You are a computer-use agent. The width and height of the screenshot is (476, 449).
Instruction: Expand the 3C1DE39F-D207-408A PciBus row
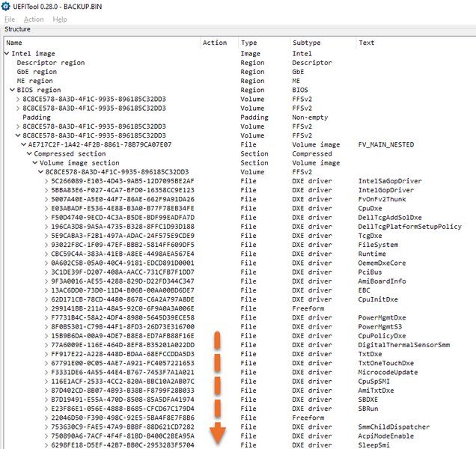pos(46,272)
